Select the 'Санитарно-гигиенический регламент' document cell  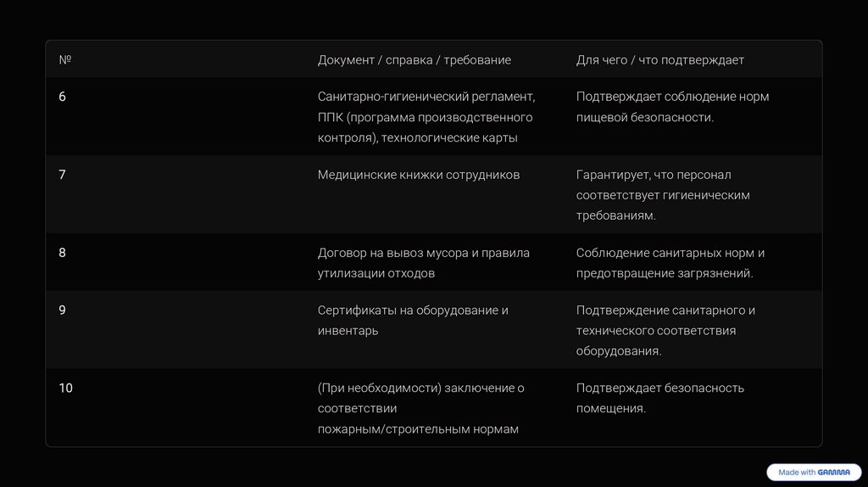(426, 117)
